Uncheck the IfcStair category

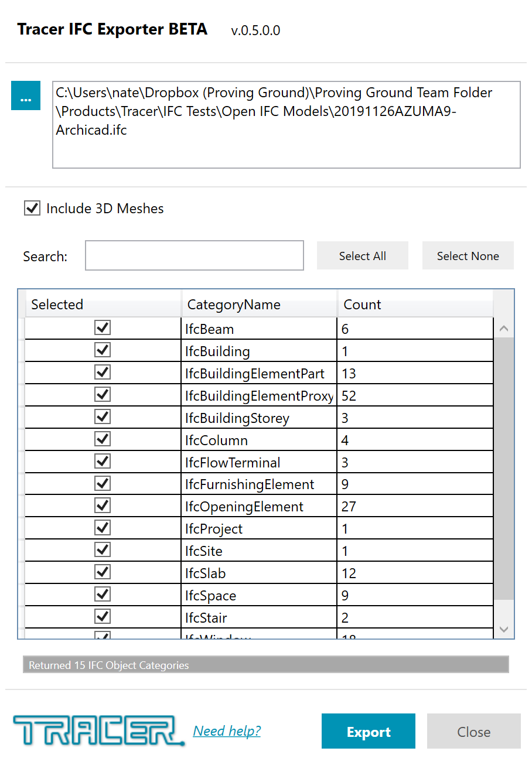[x=102, y=616]
